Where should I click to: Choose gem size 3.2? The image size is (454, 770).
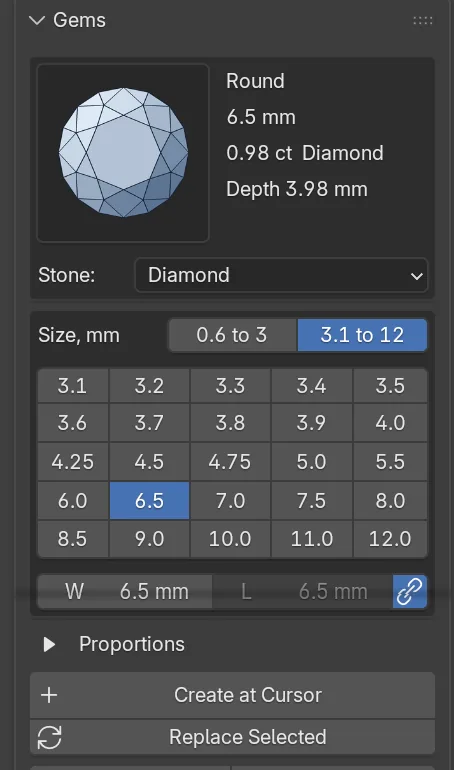click(x=149, y=386)
